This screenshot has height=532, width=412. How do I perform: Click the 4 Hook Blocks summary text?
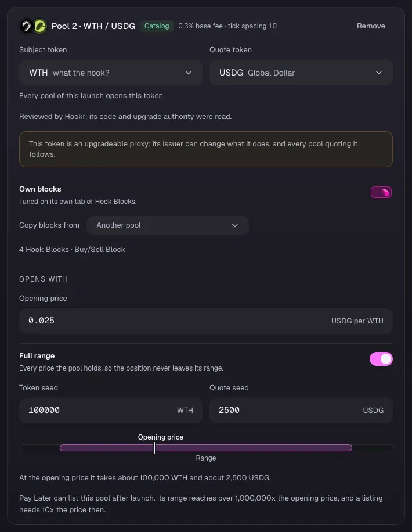tap(72, 249)
